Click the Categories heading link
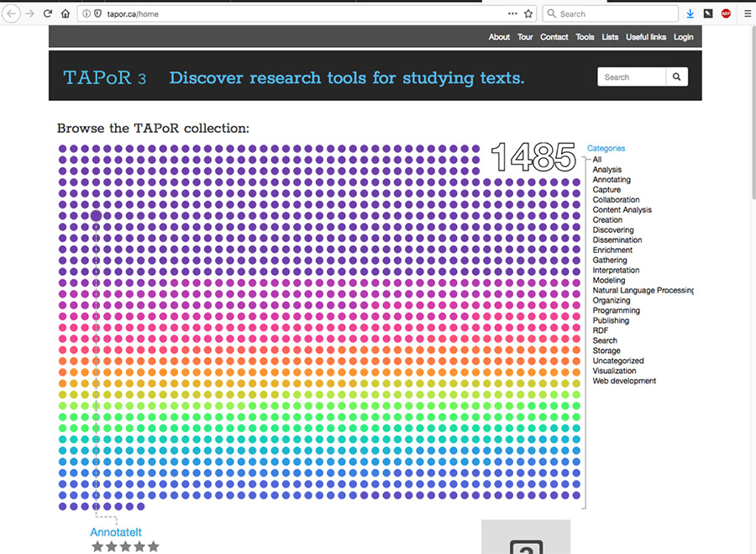Image resolution: width=756 pixels, height=554 pixels. point(606,148)
